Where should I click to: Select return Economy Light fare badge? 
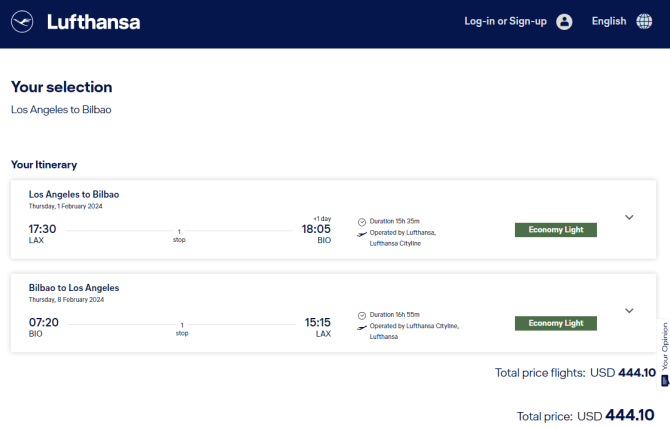(555, 323)
